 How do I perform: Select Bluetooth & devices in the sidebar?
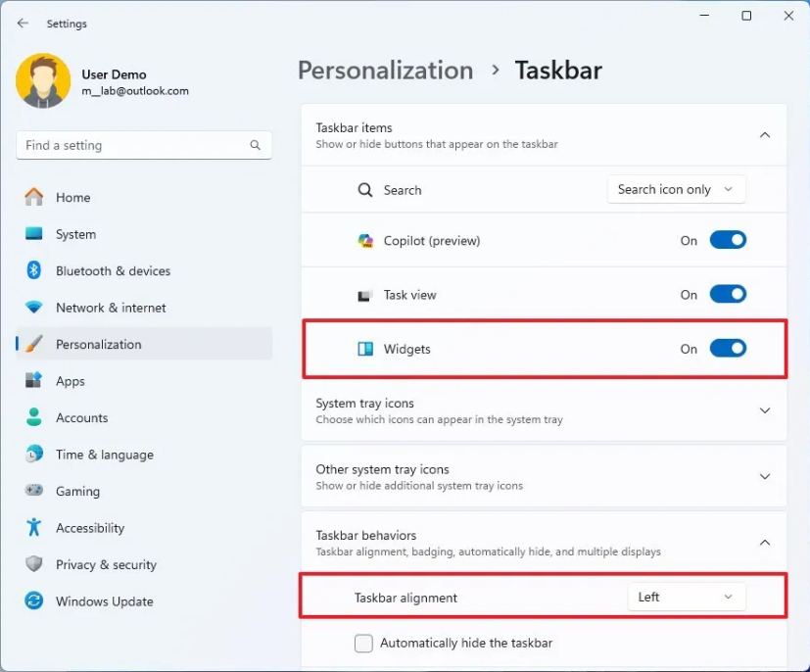coord(111,270)
